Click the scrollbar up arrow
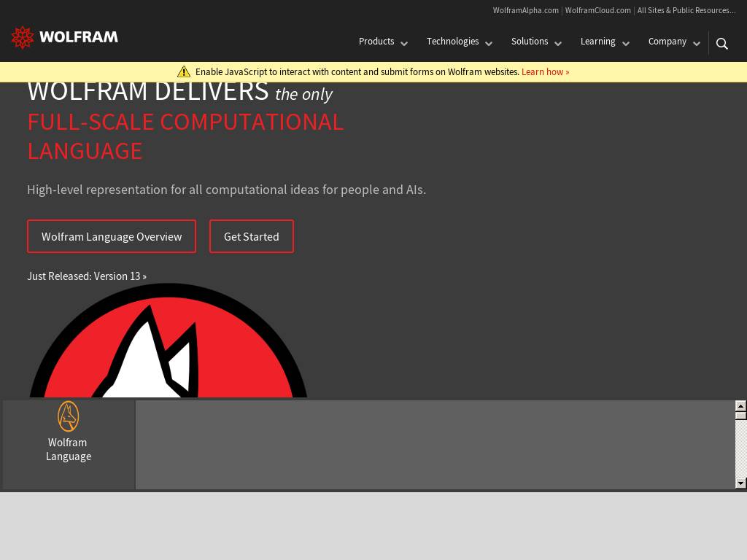This screenshot has width=747, height=560. coord(740,405)
